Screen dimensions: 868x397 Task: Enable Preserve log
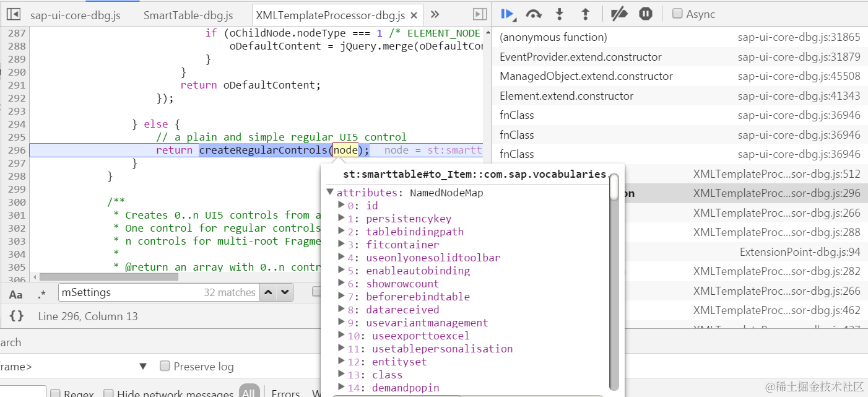coord(165,366)
